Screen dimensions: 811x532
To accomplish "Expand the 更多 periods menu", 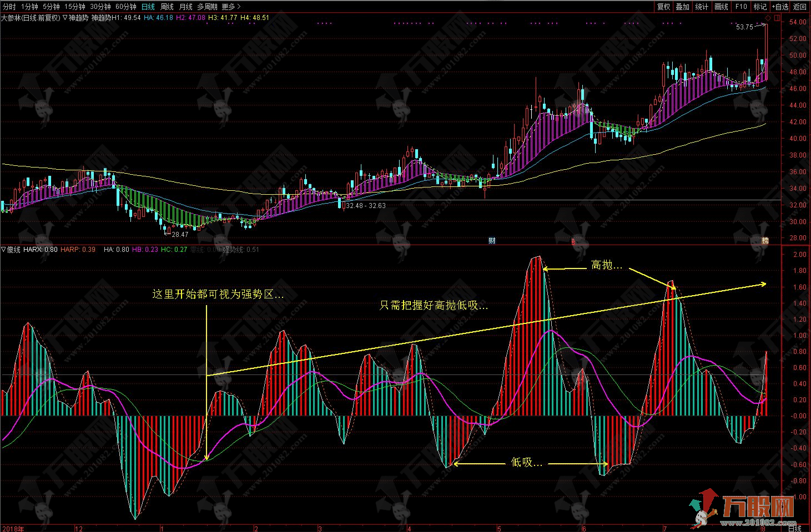I will pyautogui.click(x=231, y=7).
